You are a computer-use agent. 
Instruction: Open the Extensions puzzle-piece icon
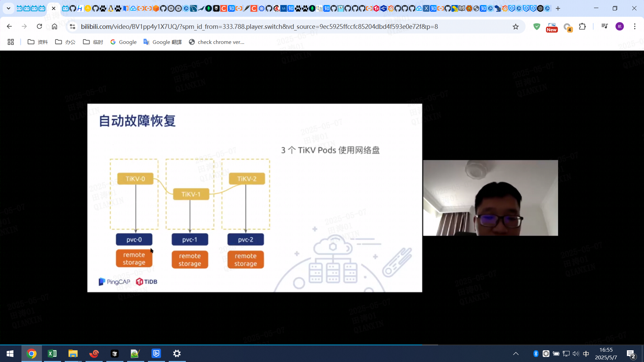coord(582,26)
